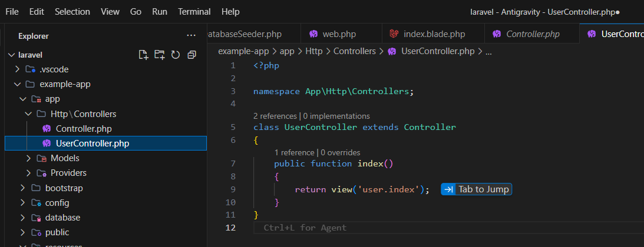Click the '0 implementations' code lens
Viewport: 644px width, 247px height.
(x=336, y=116)
